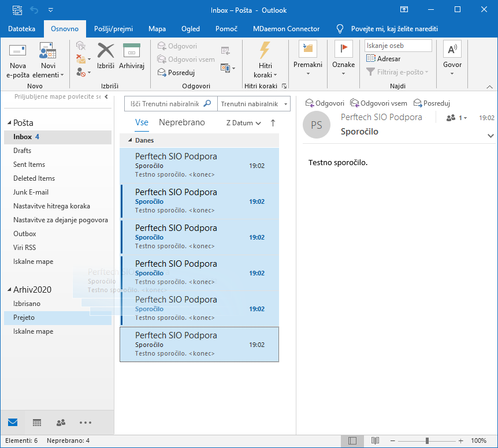Image resolution: width=498 pixels, height=448 pixels.
Task: Click the zoom out minus button
Action: coord(392,440)
